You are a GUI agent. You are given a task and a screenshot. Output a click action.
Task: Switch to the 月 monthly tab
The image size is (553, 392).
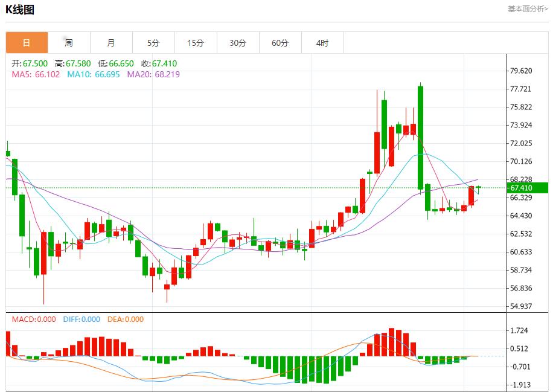(x=111, y=43)
